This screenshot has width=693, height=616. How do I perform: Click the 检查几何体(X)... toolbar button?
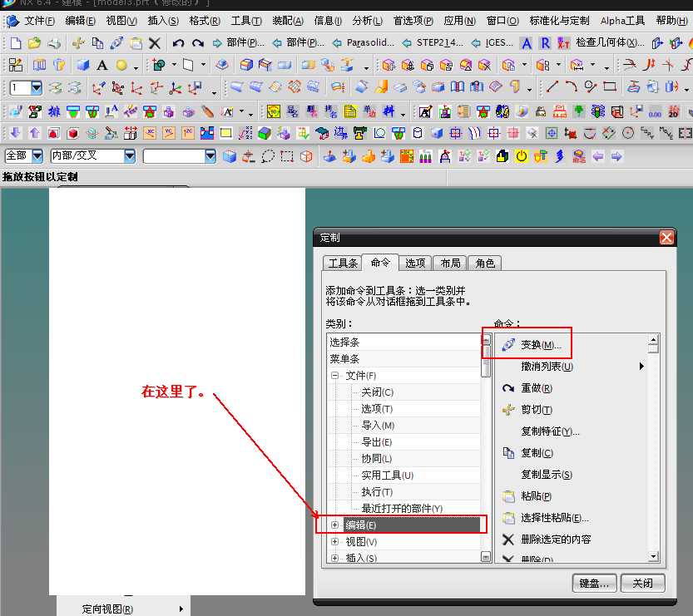[x=611, y=43]
